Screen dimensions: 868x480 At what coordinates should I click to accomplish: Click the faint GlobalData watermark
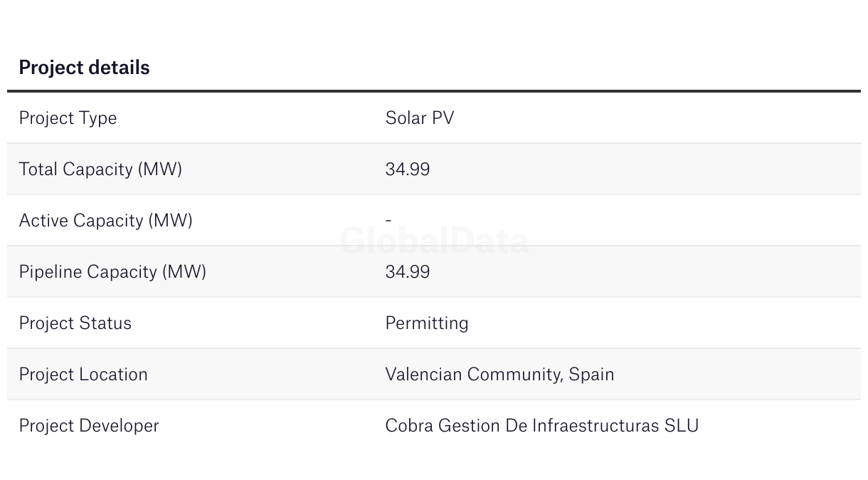[434, 241]
